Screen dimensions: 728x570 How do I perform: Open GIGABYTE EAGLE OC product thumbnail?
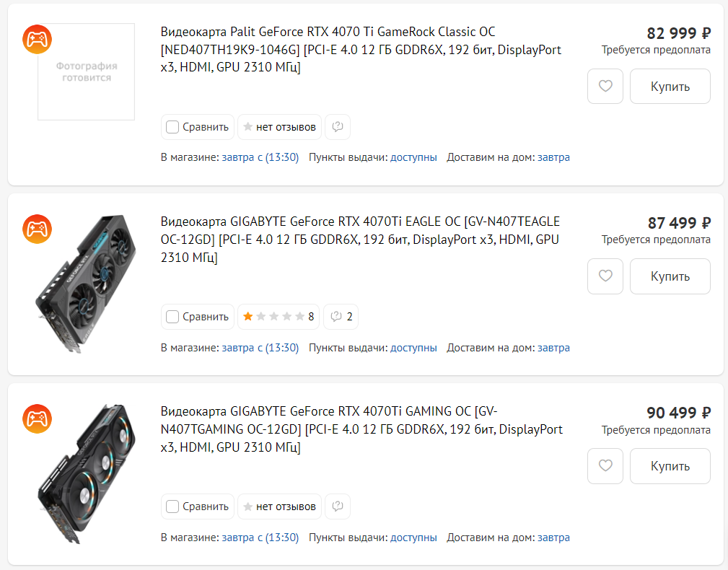[x=86, y=282]
